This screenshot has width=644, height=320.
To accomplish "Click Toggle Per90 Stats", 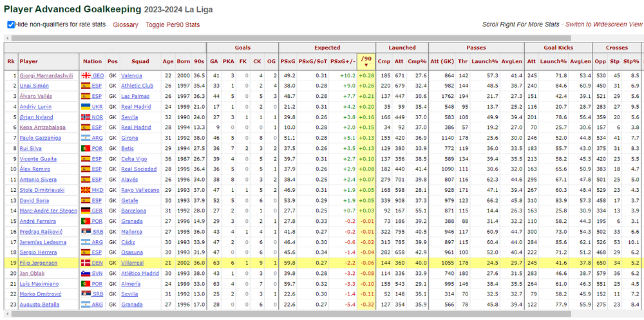I will point(173,24).
